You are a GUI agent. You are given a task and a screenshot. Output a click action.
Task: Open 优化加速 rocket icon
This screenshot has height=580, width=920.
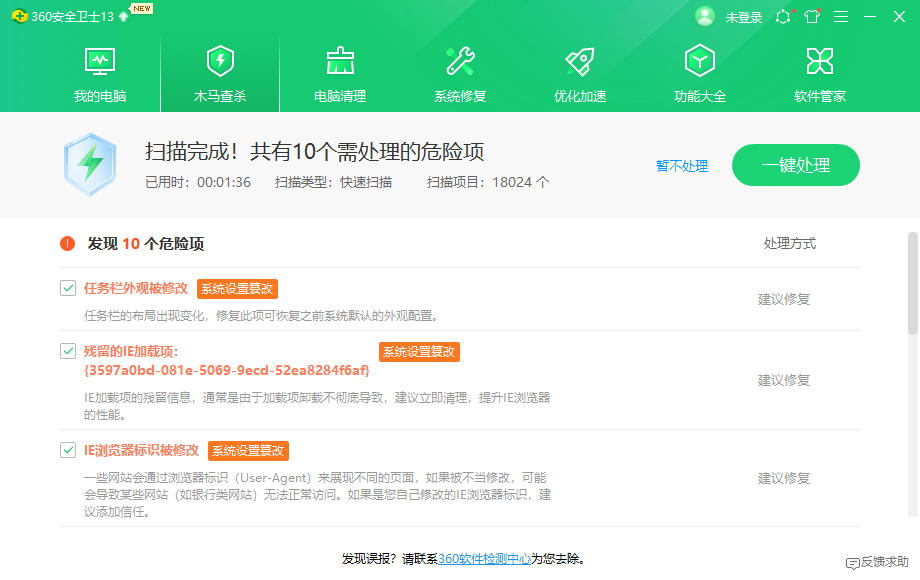(580, 62)
